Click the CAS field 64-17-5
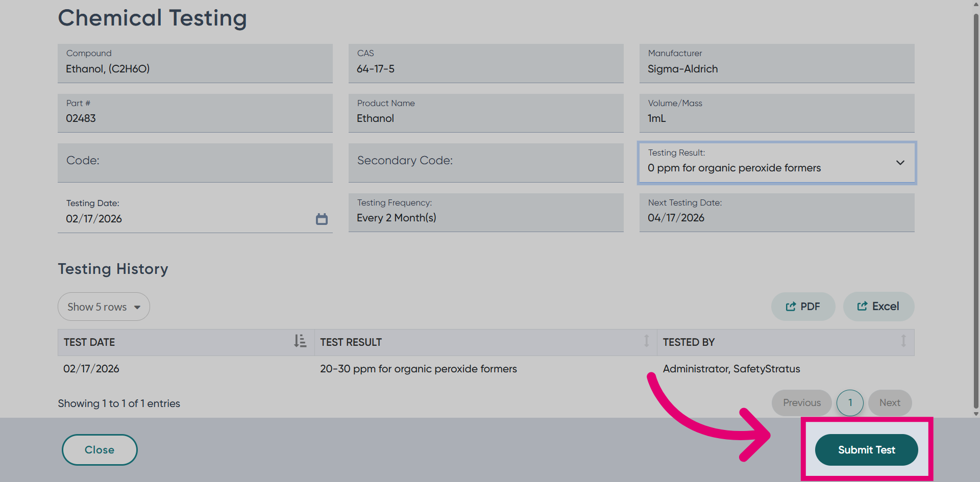The height and width of the screenshot is (482, 980). [x=486, y=63]
